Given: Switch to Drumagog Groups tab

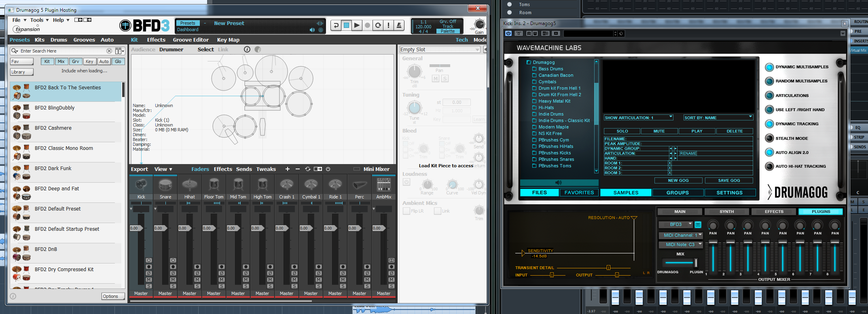Looking at the screenshot, I should click(678, 193).
